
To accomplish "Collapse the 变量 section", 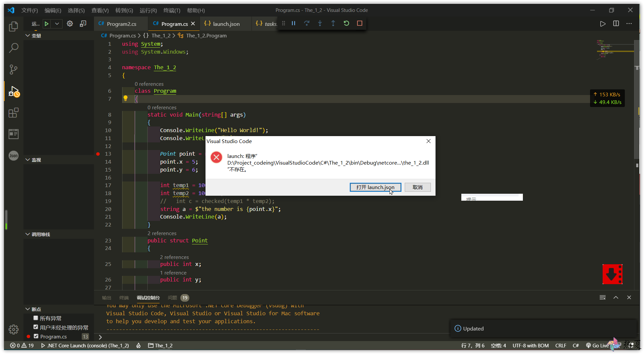I will click(x=28, y=35).
